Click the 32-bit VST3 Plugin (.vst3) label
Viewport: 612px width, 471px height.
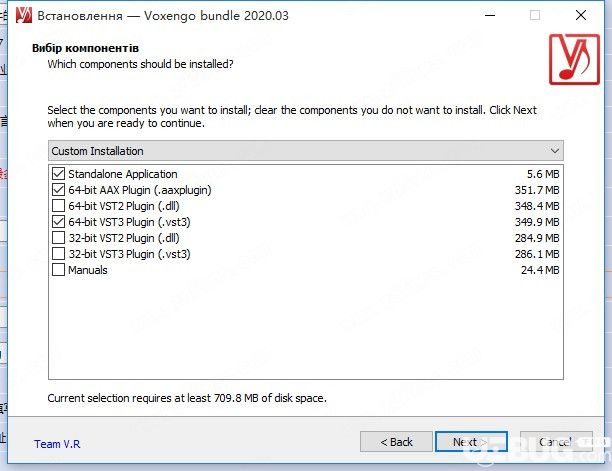click(x=130, y=254)
